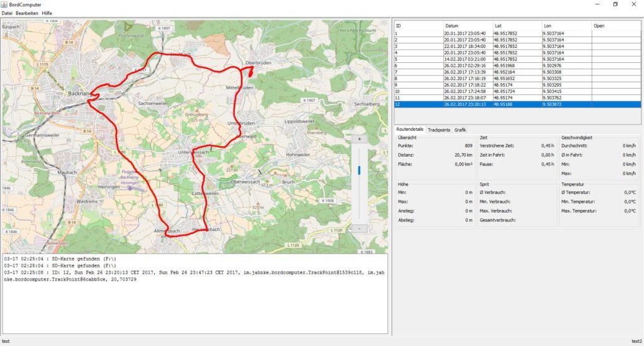Click the map zoom in plus button
The image size is (644, 346).
click(359, 139)
